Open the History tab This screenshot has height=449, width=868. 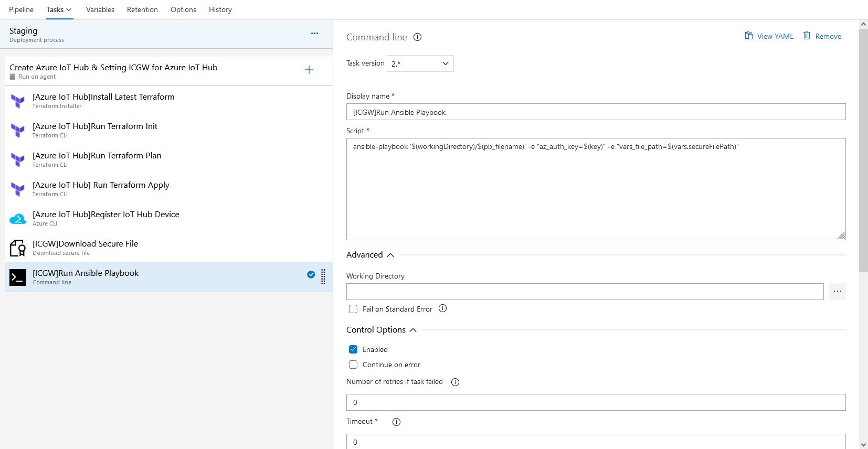[220, 9]
